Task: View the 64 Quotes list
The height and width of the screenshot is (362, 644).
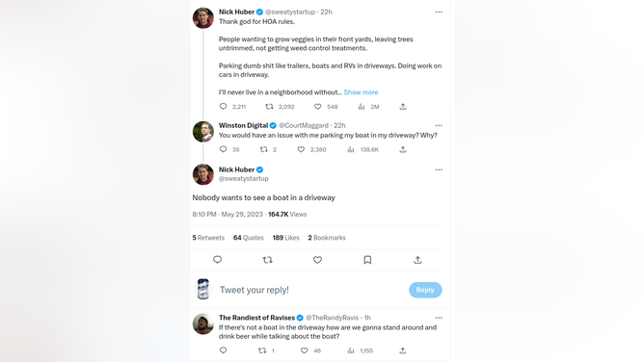Action: [249, 238]
